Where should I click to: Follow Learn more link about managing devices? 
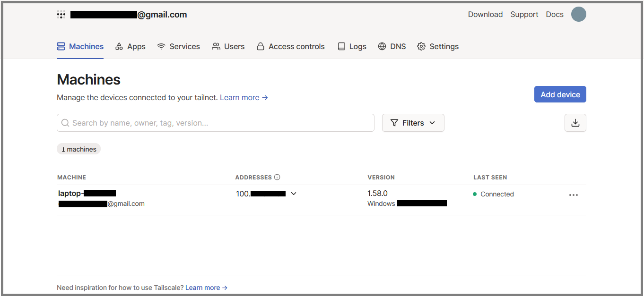point(244,98)
